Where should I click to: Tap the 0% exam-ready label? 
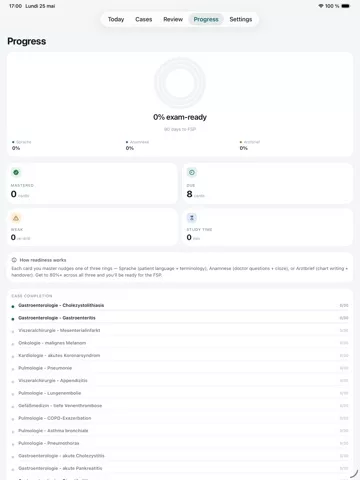pyautogui.click(x=180, y=117)
